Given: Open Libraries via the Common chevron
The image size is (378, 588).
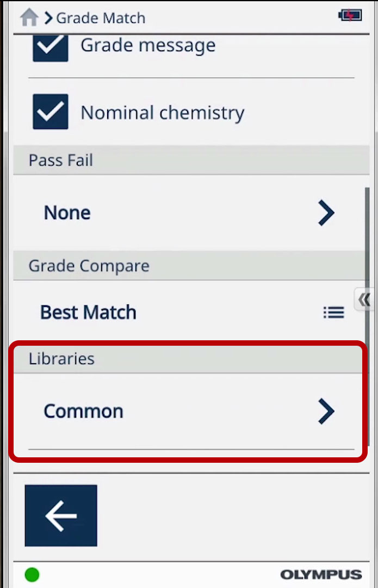Looking at the screenshot, I should point(326,411).
